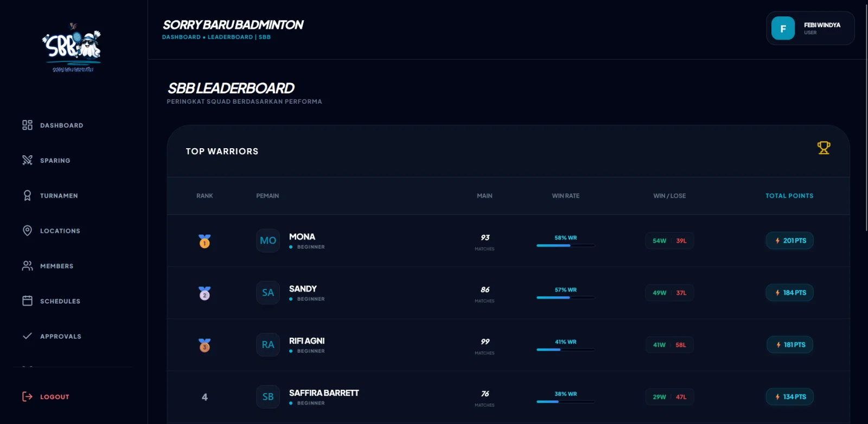Click Mona's 54W 39L record
Image resolution: width=868 pixels, height=424 pixels.
click(x=669, y=241)
